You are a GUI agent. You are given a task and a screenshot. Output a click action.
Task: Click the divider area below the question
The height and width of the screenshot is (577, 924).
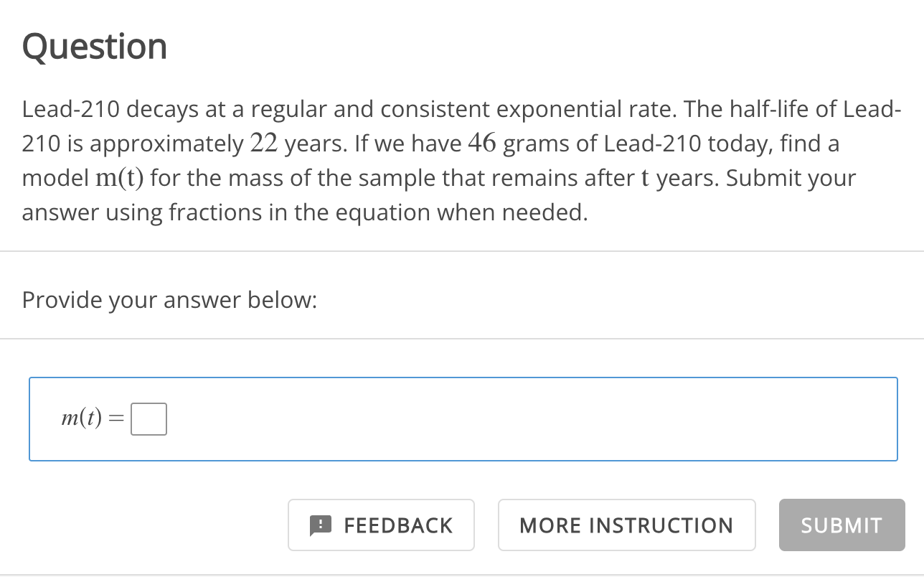(x=462, y=250)
